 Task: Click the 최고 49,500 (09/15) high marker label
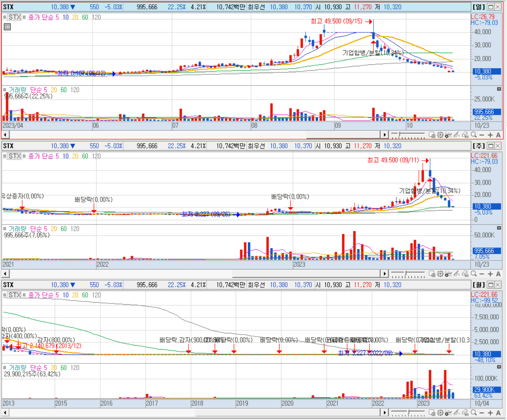pyautogui.click(x=336, y=21)
